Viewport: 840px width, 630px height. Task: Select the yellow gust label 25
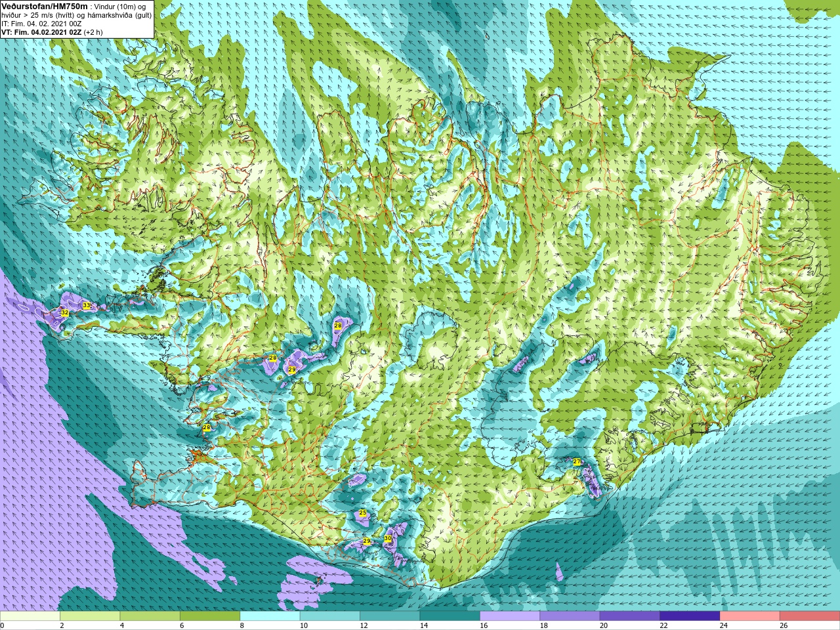363,513
